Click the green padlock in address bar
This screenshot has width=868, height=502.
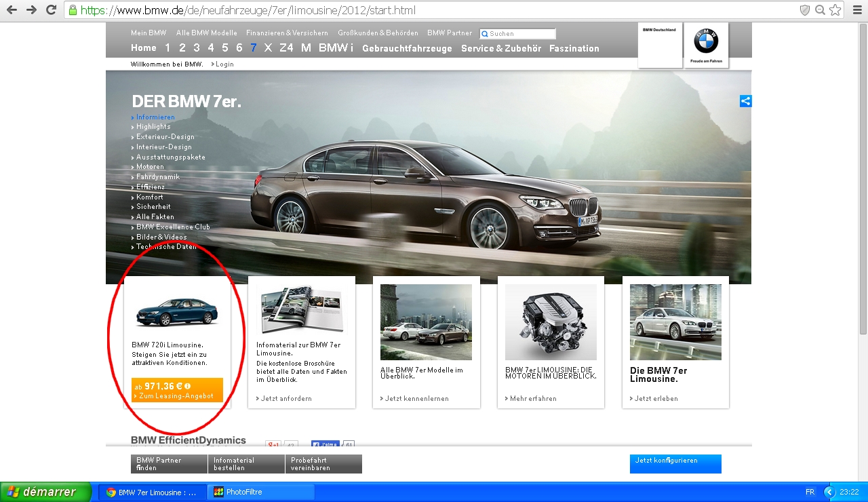[x=72, y=10]
